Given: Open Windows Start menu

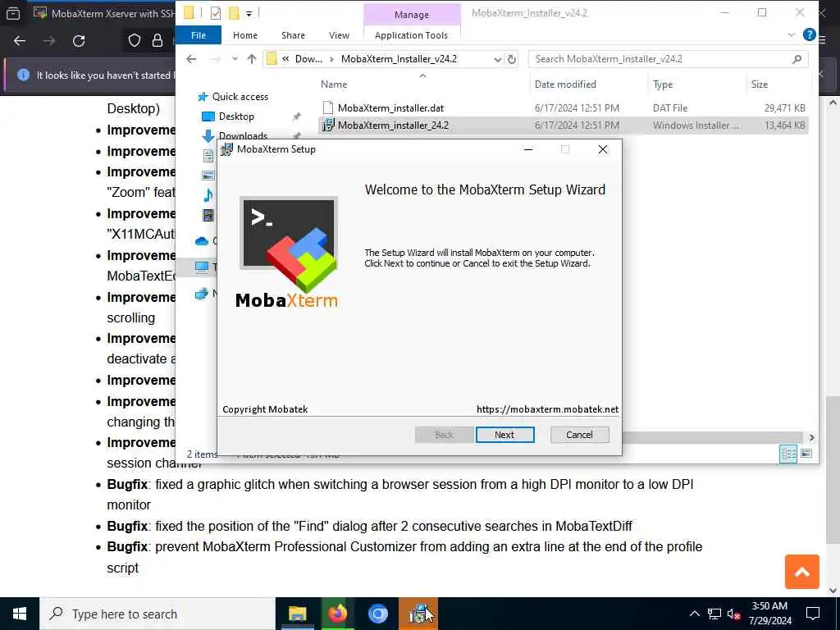Looking at the screenshot, I should point(20,614).
